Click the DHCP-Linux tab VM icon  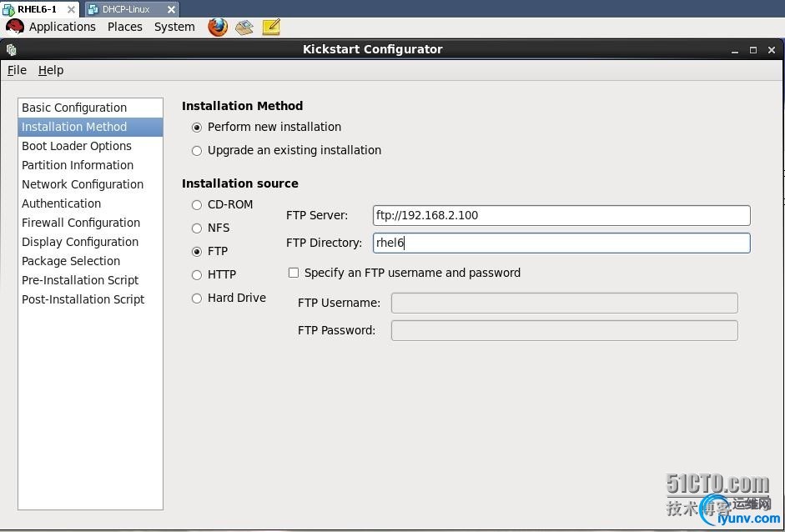[93, 9]
